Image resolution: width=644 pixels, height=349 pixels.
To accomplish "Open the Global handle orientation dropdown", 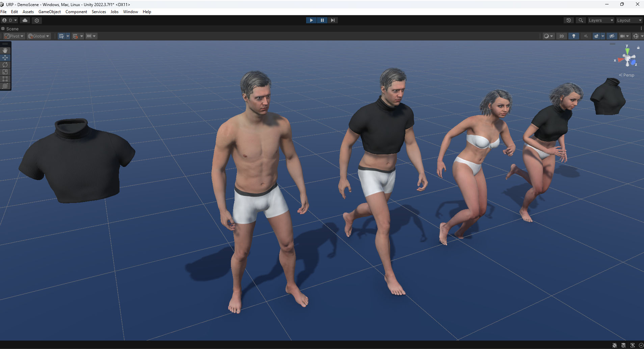I will coord(38,36).
